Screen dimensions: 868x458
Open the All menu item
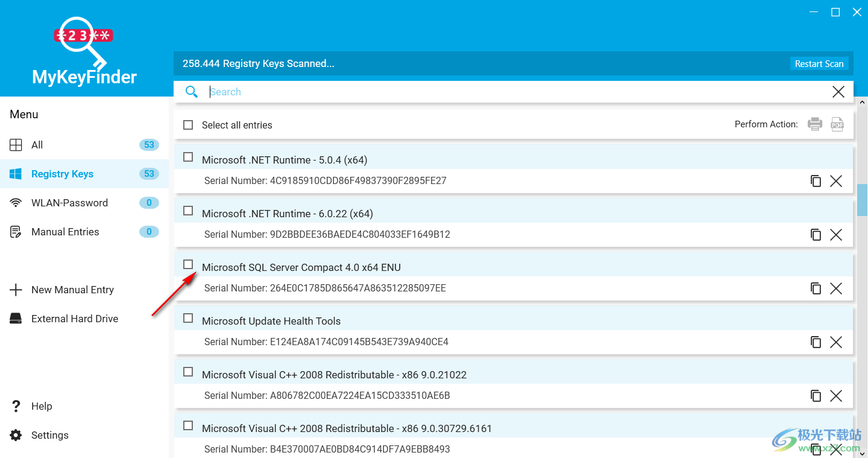click(84, 145)
